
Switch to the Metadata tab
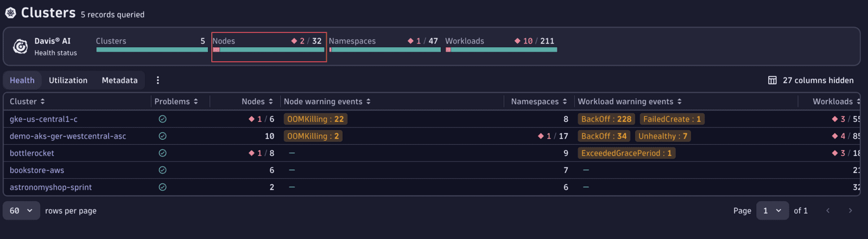point(119,80)
